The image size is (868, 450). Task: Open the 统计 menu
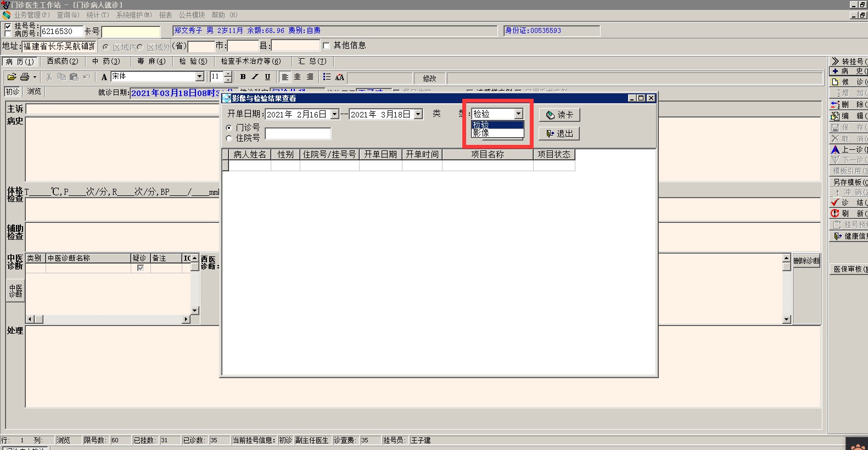coord(98,15)
